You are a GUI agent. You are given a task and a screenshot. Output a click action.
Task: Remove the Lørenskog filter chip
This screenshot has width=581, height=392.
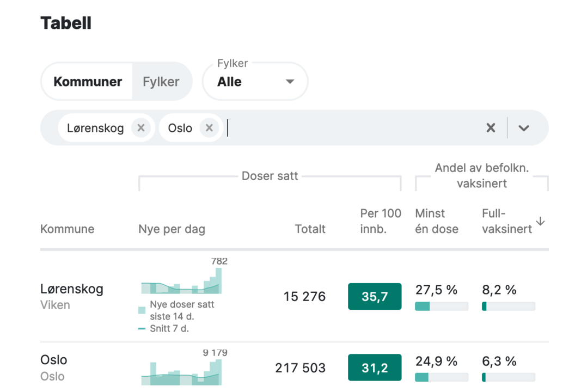141,128
